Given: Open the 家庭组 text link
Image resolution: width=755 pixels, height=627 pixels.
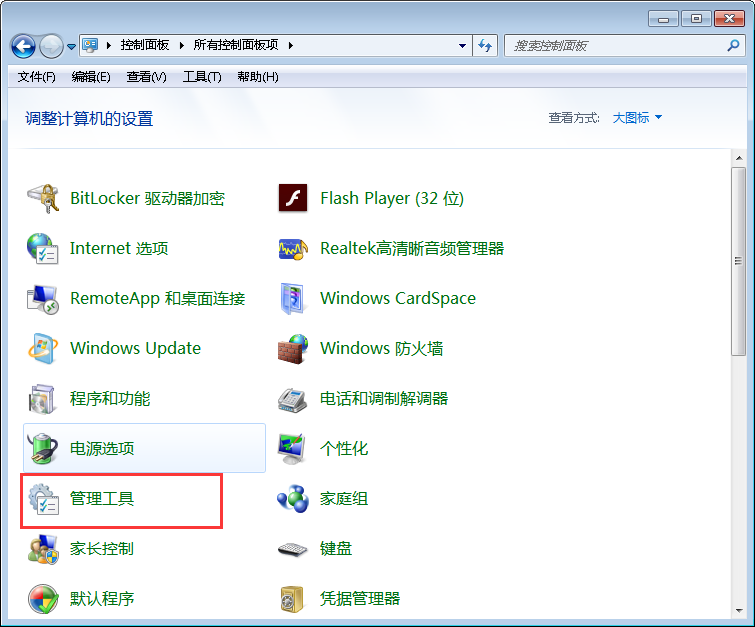Looking at the screenshot, I should pyautogui.click(x=344, y=499).
